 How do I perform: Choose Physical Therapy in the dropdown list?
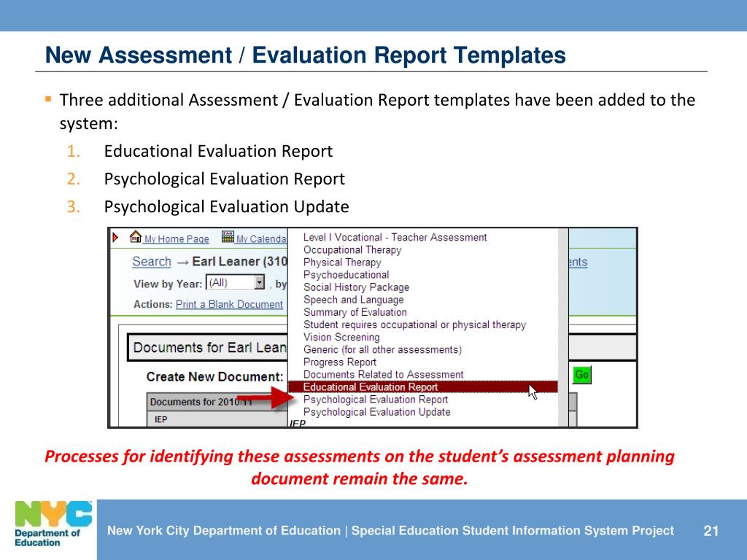tap(342, 262)
